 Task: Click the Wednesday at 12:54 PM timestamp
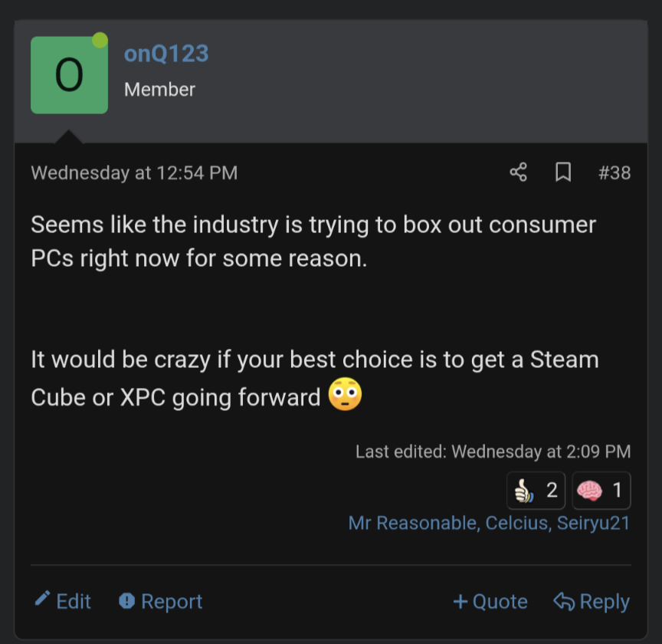(x=134, y=172)
